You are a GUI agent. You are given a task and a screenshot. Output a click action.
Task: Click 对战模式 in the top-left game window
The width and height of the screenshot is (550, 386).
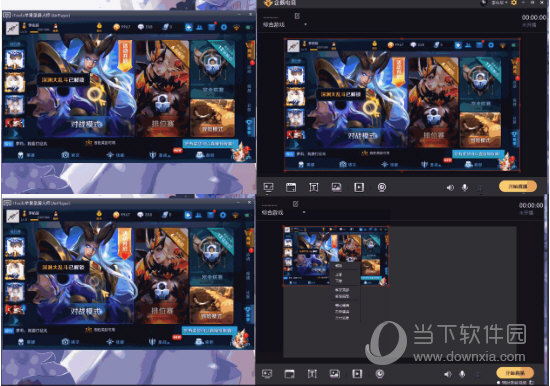86,124
